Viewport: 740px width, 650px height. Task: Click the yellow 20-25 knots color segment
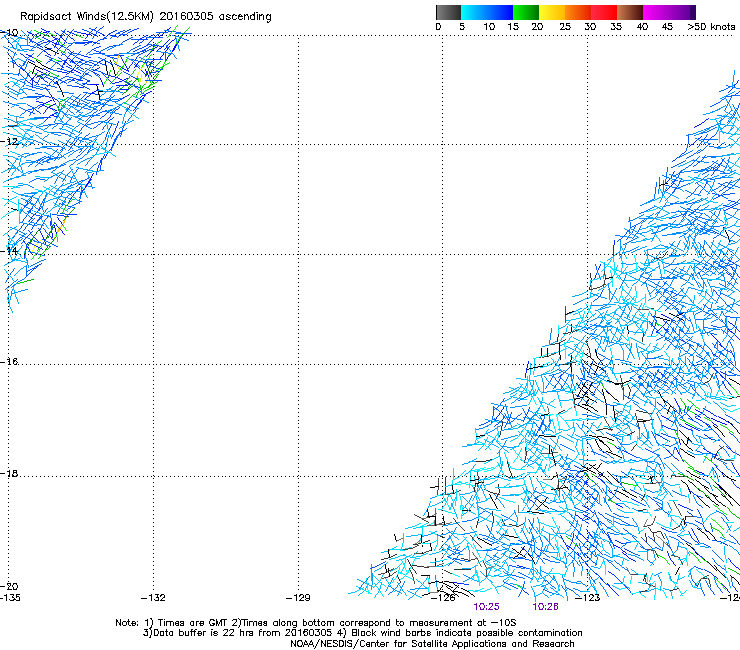pyautogui.click(x=552, y=12)
